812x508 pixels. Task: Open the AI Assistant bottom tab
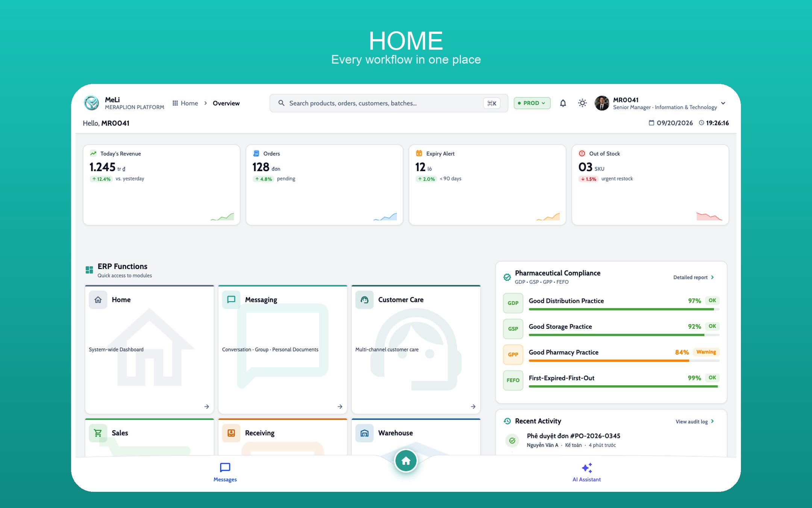point(586,473)
